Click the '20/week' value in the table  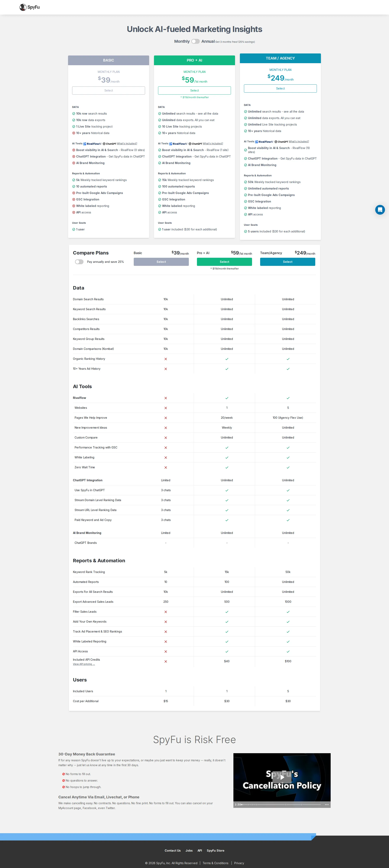[227, 418]
